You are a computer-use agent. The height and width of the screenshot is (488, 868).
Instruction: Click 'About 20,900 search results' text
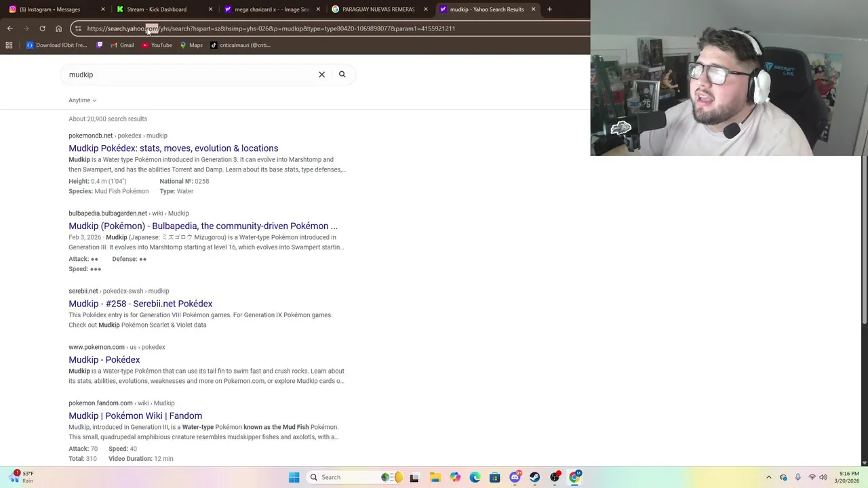108,119
